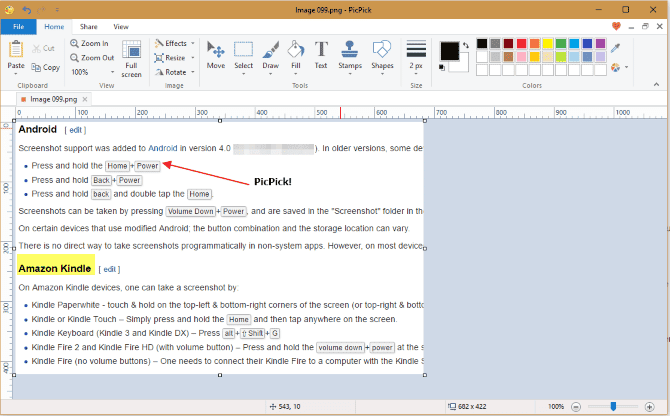The width and height of the screenshot is (670, 416).
Task: Click the black foreground color box
Action: pyautogui.click(x=450, y=51)
